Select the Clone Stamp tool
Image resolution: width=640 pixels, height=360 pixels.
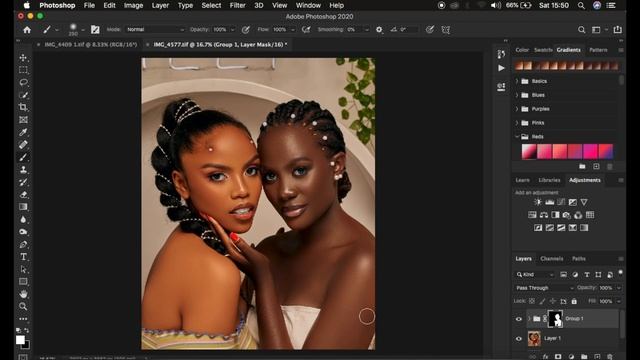click(x=23, y=169)
